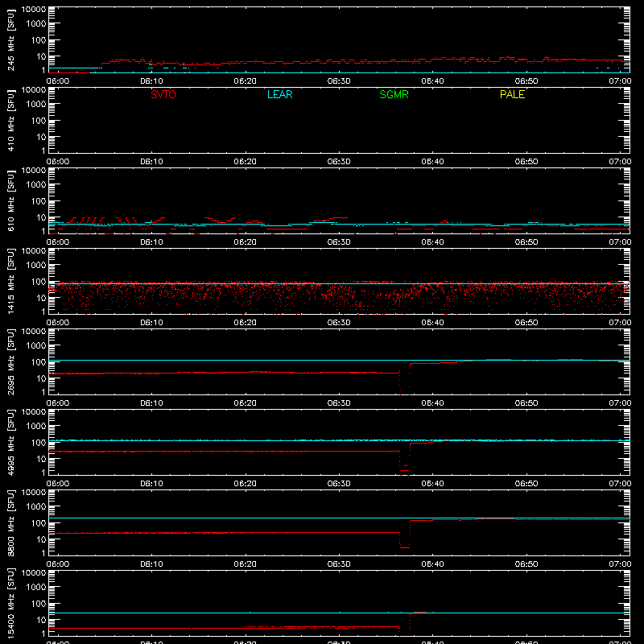Click the 06:00 tick of the 245 MHz panel
Viewport: 644px width, 644px height.
pyautogui.click(x=58, y=81)
